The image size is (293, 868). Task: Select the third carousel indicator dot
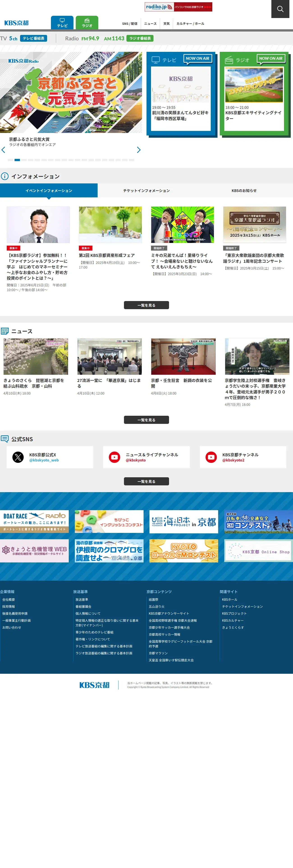tap(24, 160)
